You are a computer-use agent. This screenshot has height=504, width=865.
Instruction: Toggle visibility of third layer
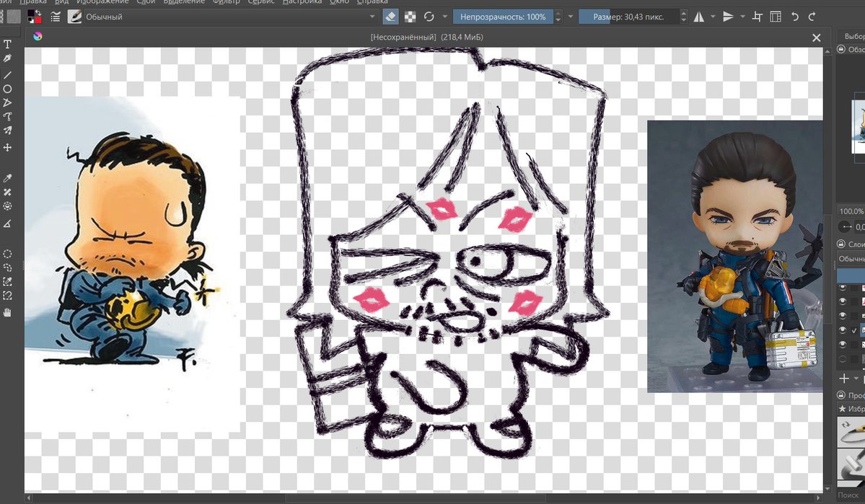pyautogui.click(x=843, y=315)
